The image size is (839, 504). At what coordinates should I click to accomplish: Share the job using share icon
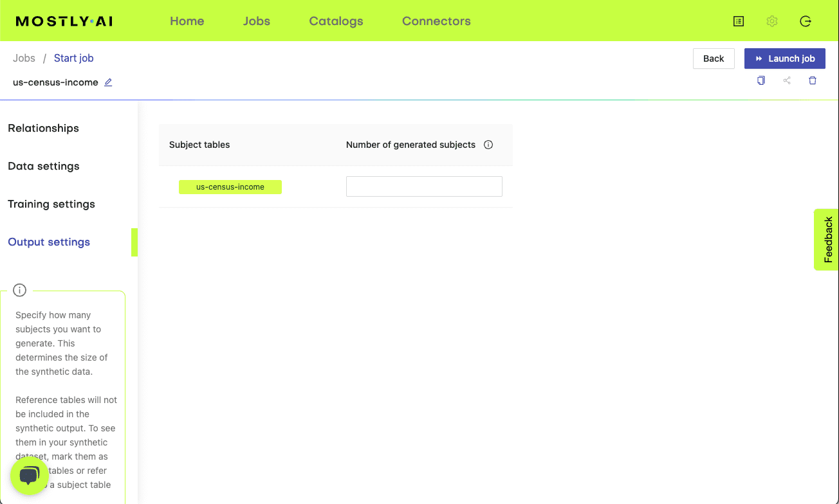[787, 80]
